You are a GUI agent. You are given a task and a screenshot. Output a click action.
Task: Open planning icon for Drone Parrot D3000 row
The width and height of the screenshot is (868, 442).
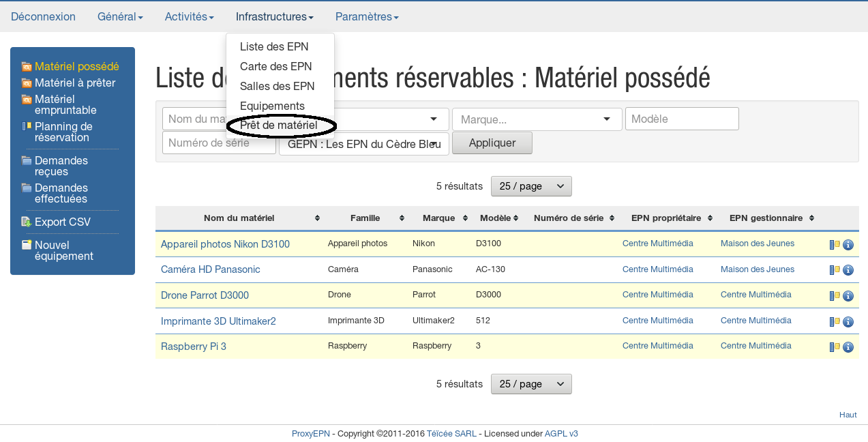tap(835, 296)
